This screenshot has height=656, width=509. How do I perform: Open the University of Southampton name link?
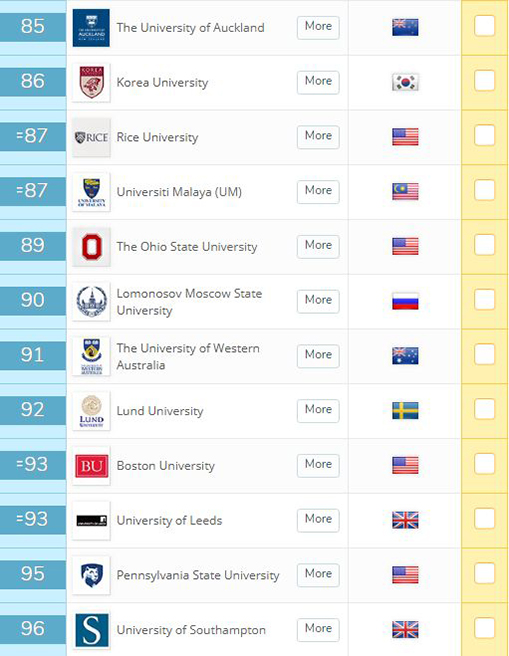coord(191,630)
